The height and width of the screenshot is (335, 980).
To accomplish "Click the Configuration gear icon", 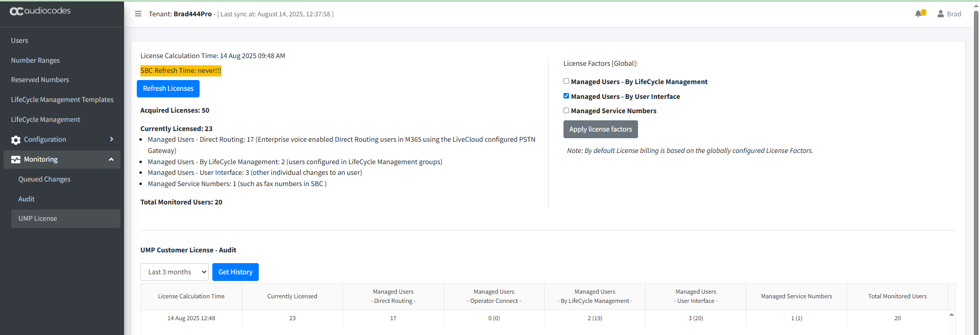I will point(16,140).
